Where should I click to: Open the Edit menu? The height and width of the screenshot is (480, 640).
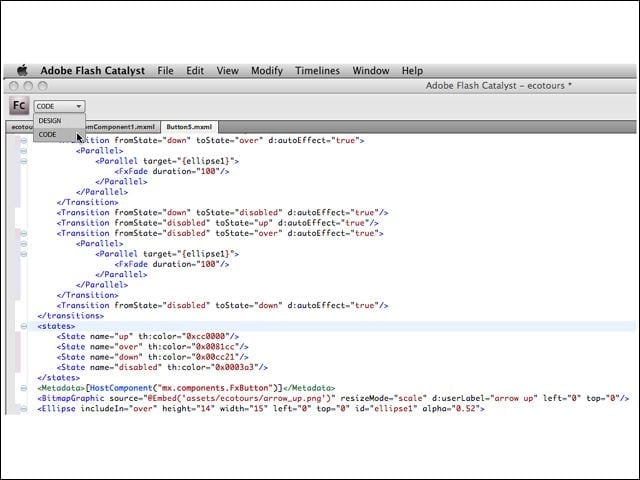(x=195, y=71)
